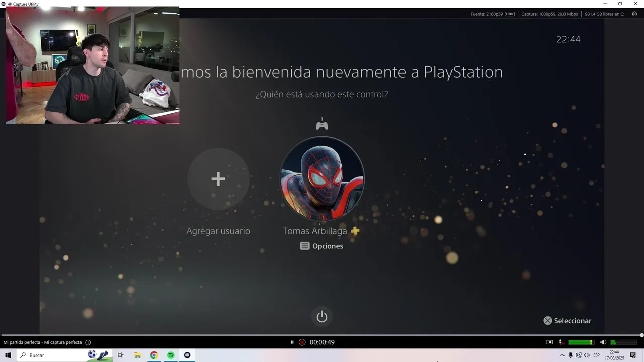Viewport: 644px width, 362px height.
Task: Show hidden system tray icons chevron
Action: [x=562, y=355]
